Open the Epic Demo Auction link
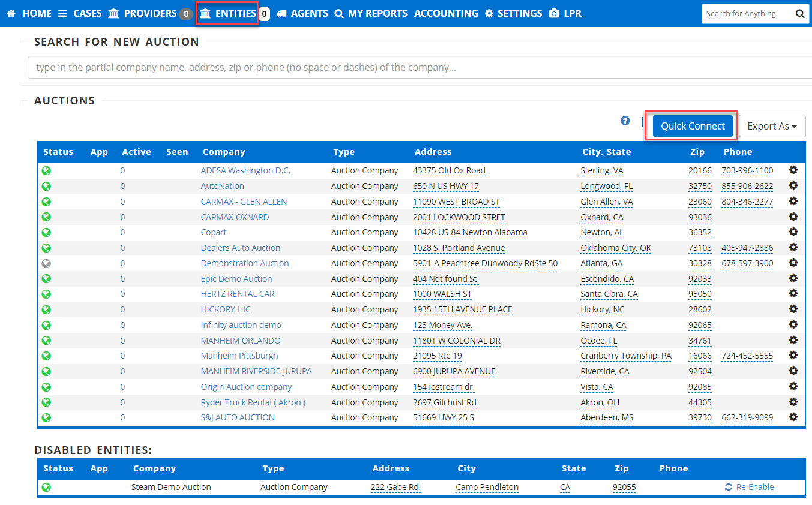 tap(236, 279)
